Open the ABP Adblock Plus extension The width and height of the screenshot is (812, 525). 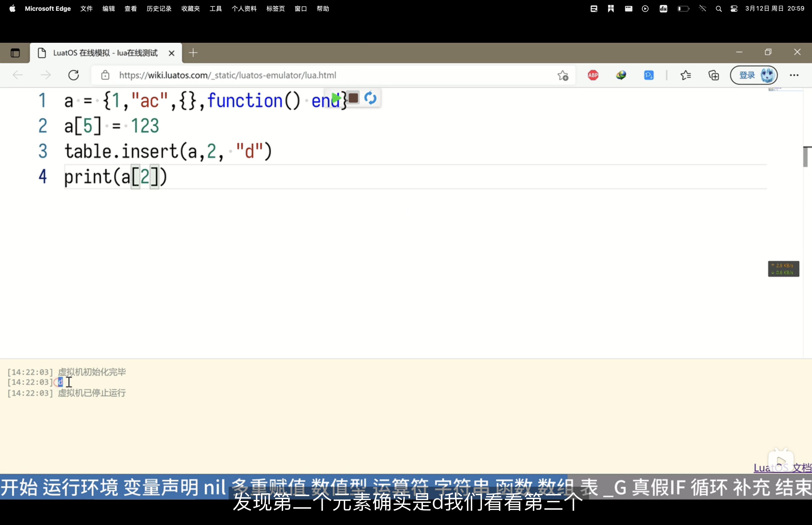click(593, 75)
